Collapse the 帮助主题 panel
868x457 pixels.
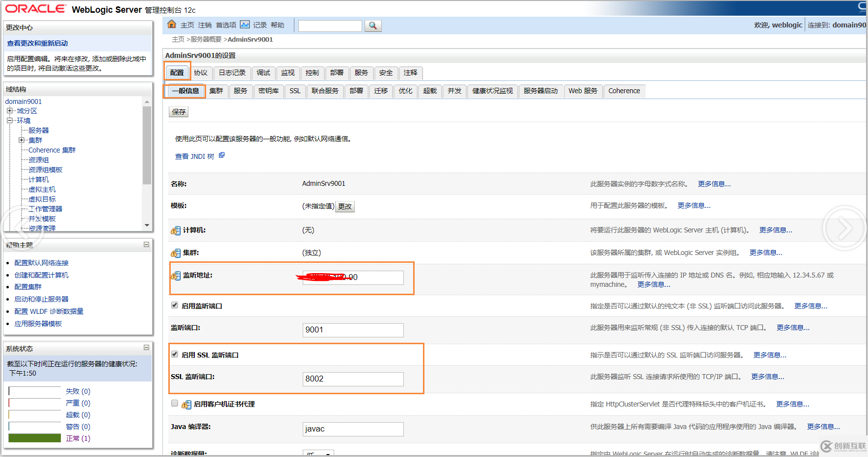[x=146, y=244]
